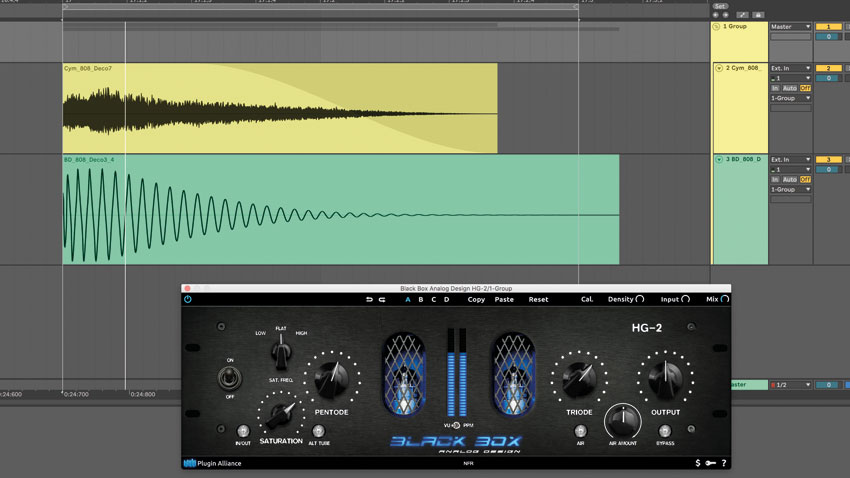
Task: Click the Copy button in plugin toolbar
Action: pyautogui.click(x=476, y=299)
